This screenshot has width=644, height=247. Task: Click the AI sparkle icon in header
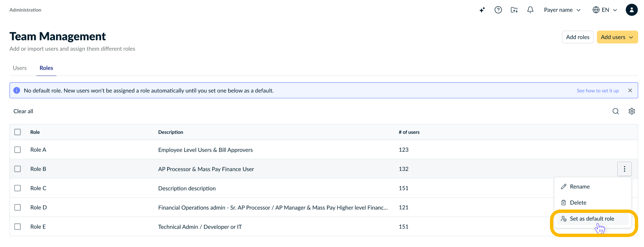[482, 10]
